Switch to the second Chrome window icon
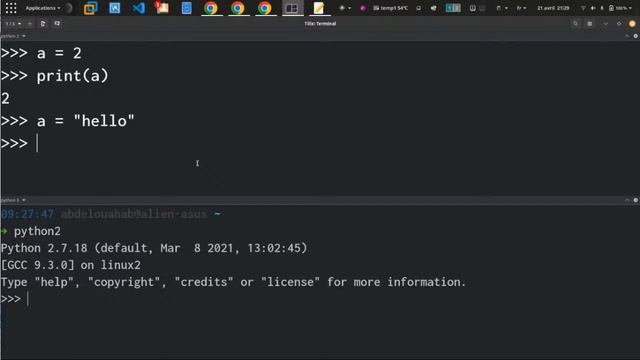Image resolution: width=640 pixels, height=360 pixels. [x=238, y=8]
